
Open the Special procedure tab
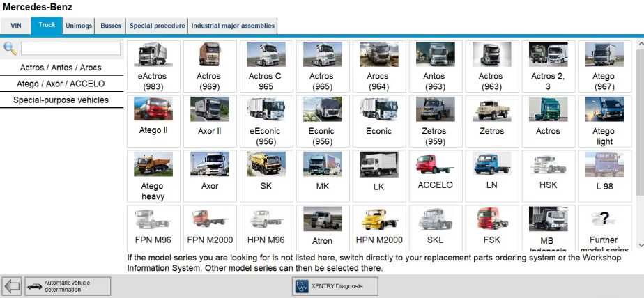click(158, 26)
